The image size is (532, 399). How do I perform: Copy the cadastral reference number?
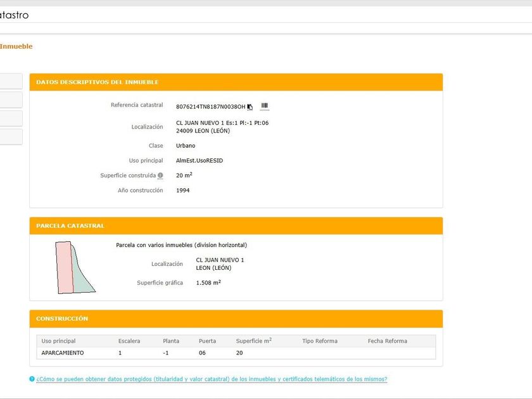coord(250,106)
